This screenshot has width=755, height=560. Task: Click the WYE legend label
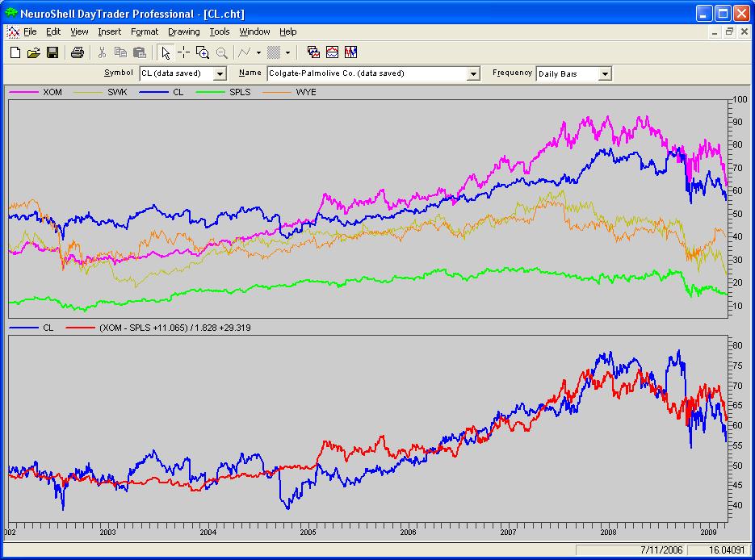[306, 92]
